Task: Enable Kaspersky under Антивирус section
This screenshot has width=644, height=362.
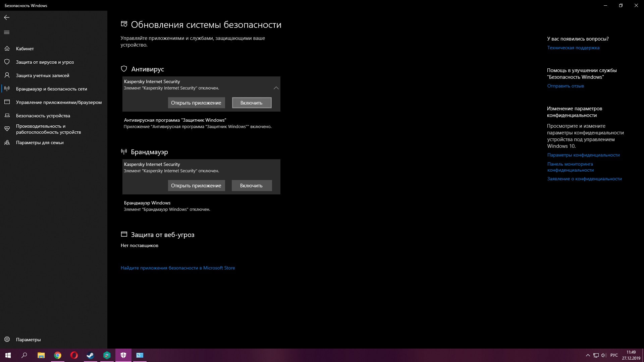Action: tap(252, 103)
